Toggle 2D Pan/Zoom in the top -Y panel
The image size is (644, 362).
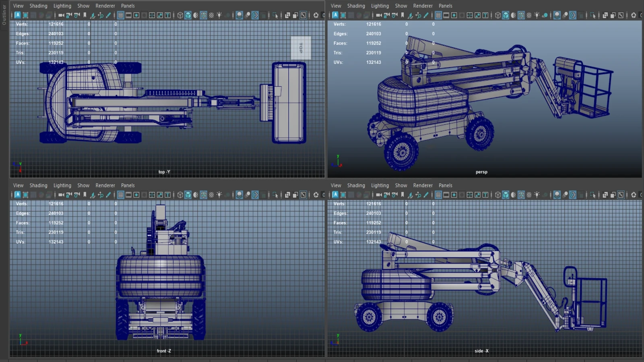[x=101, y=15]
